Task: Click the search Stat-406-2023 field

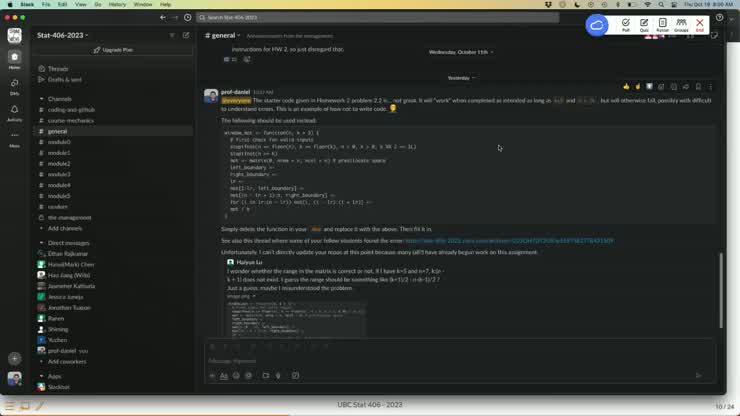Action: coord(376,17)
